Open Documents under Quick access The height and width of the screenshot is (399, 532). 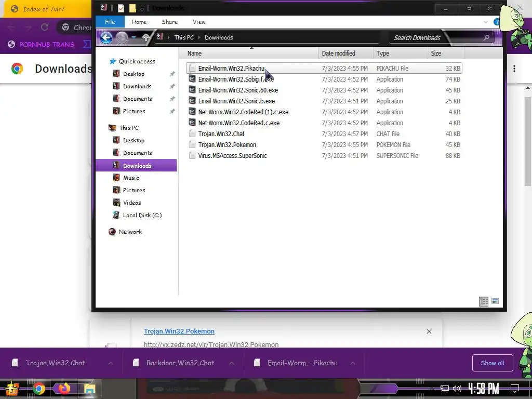point(132,99)
